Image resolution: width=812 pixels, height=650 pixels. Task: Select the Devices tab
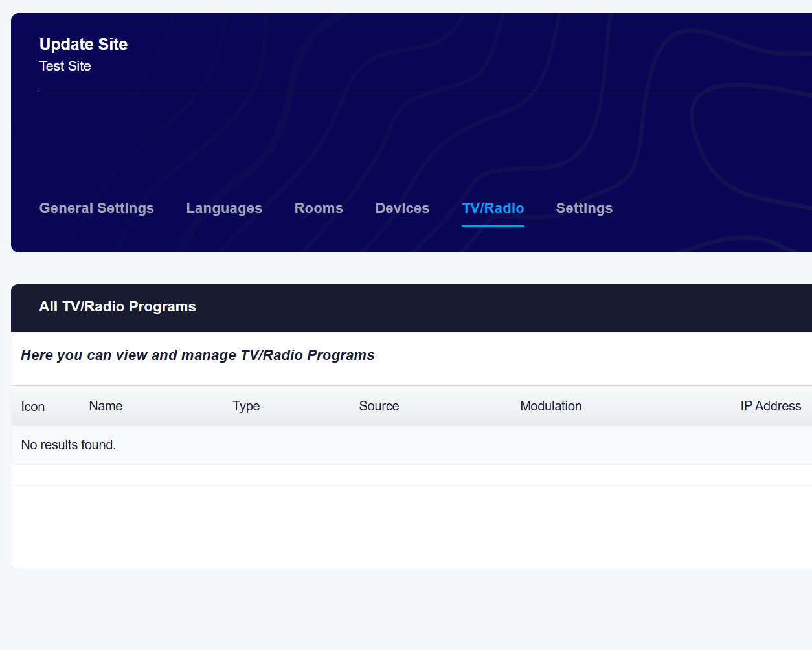point(402,208)
